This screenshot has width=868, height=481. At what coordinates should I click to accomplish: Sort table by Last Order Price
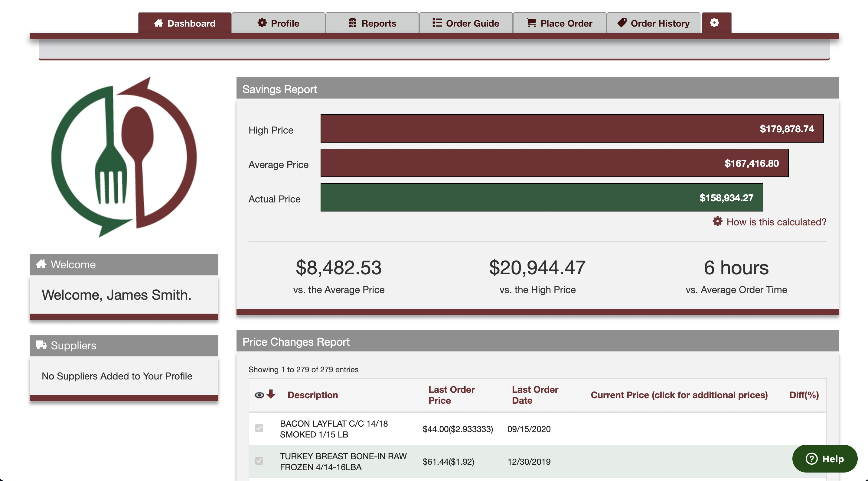click(x=451, y=395)
